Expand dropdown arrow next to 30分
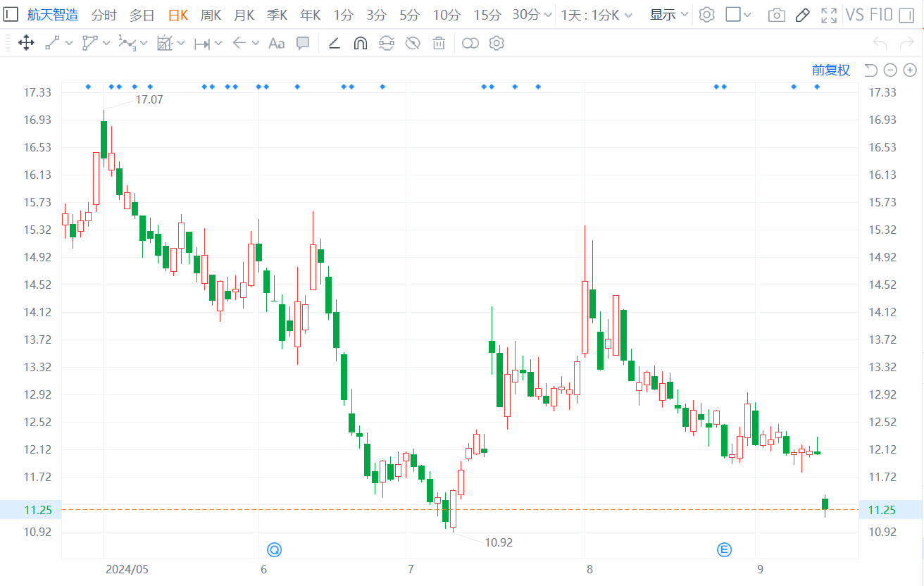 (549, 15)
